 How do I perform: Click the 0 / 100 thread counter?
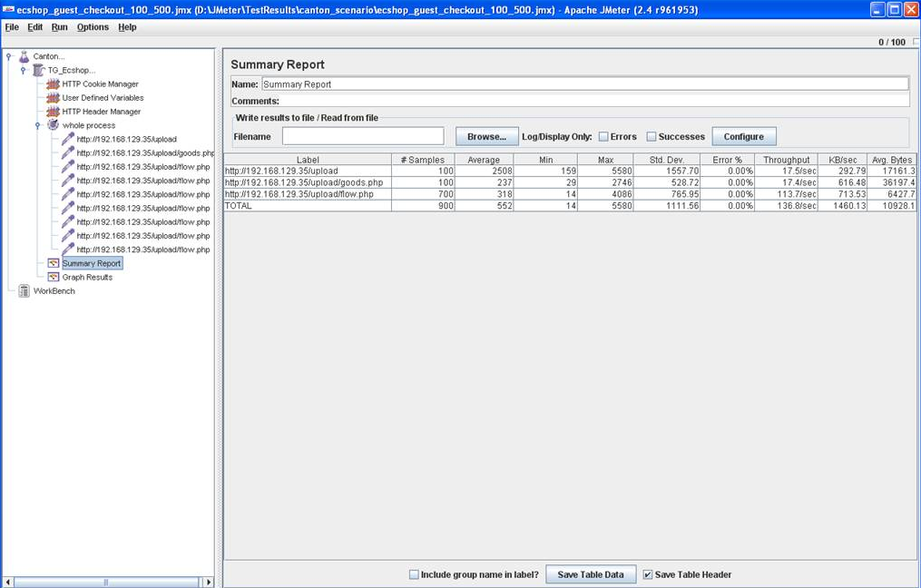pos(892,43)
